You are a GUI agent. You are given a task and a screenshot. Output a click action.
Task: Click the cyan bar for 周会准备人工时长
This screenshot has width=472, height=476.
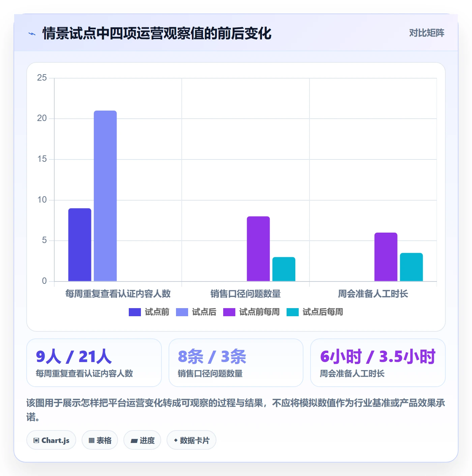pyautogui.click(x=411, y=267)
